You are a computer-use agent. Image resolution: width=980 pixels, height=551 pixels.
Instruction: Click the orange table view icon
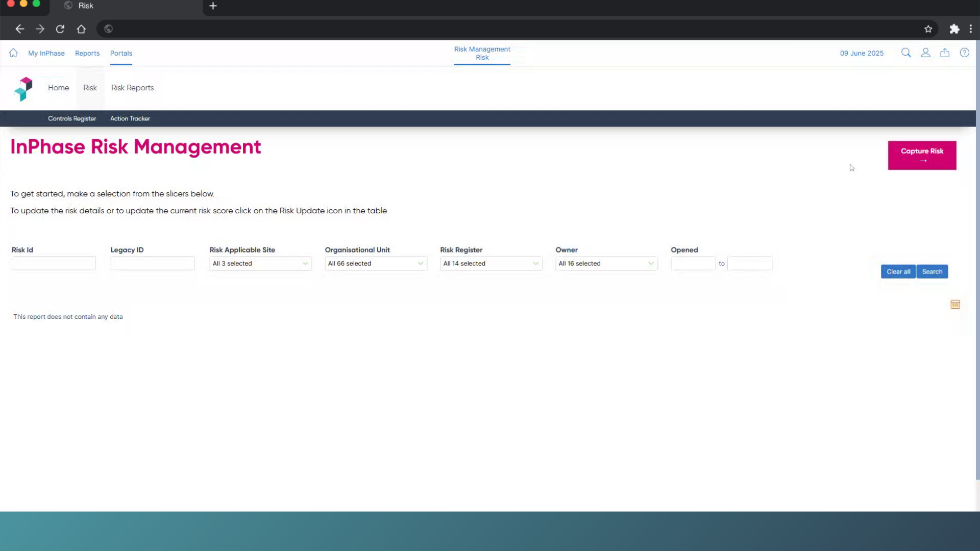(955, 305)
